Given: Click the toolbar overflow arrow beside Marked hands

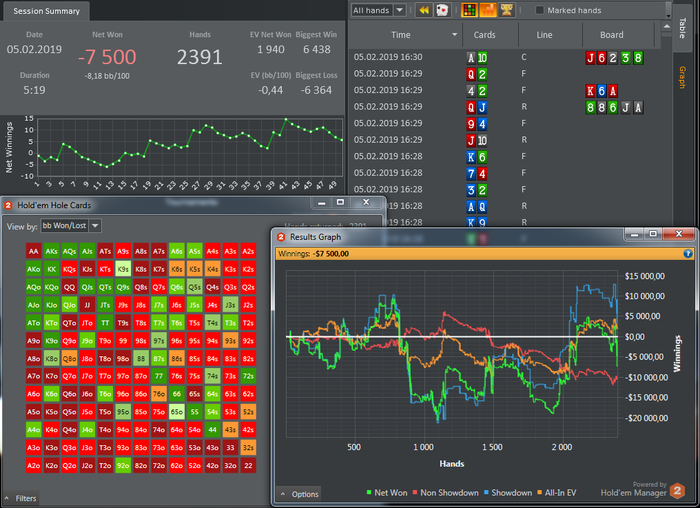Looking at the screenshot, I should pos(668,16).
